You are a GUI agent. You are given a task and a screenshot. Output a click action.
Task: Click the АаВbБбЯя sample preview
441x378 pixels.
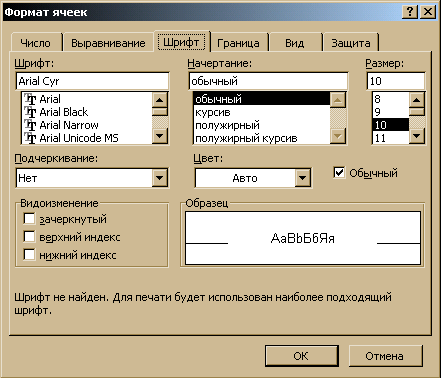(x=303, y=238)
